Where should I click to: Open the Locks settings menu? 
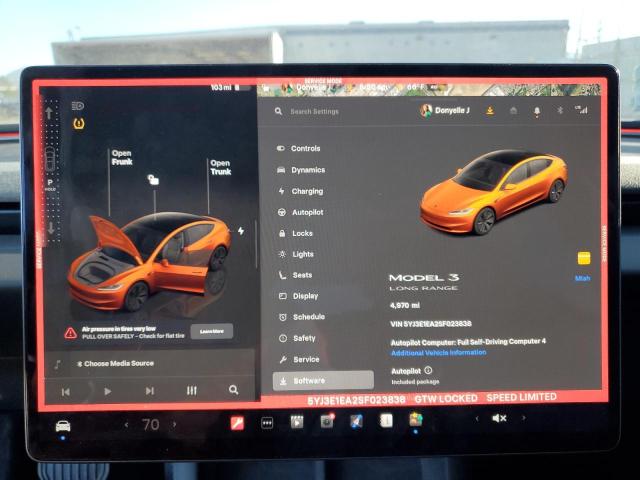click(x=296, y=233)
